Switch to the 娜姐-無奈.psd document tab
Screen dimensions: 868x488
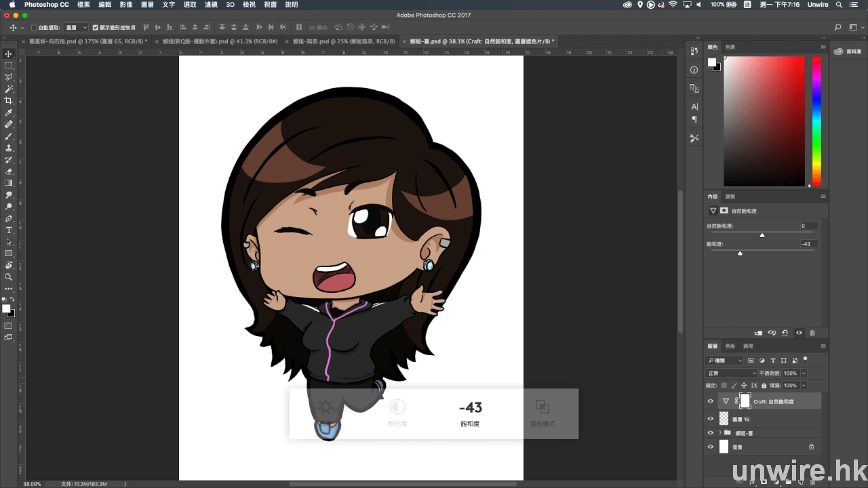(x=343, y=41)
